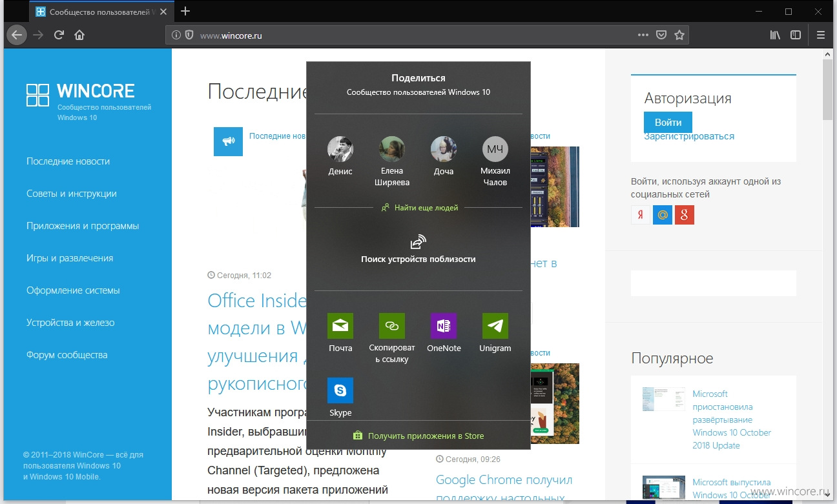Open the Firefox hamburger menu
Screen dimensions: 837x504
tap(821, 35)
